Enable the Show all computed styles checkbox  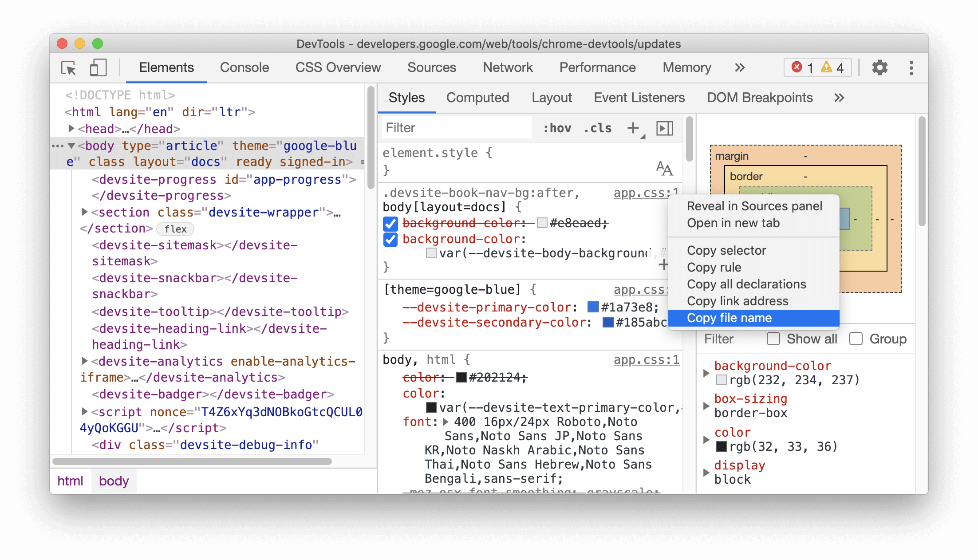tap(772, 339)
